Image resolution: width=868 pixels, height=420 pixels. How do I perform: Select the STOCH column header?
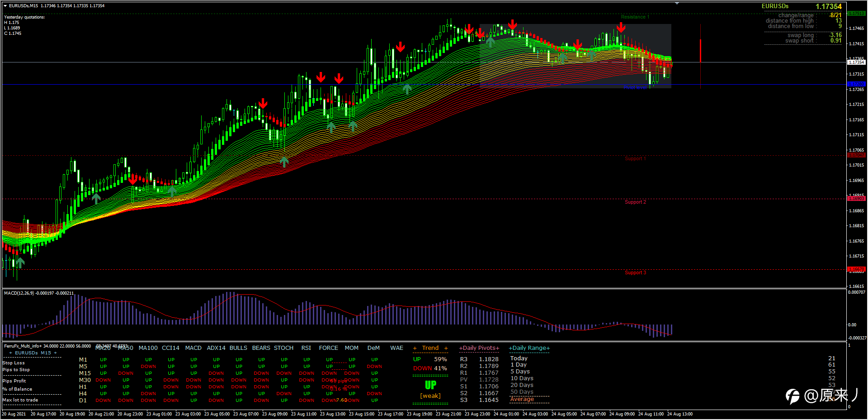283,348
